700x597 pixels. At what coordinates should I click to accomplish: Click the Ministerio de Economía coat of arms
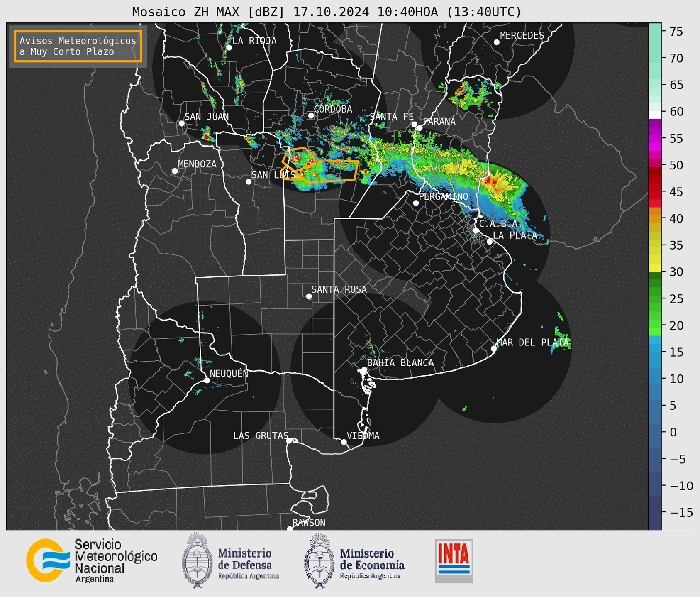319,560
